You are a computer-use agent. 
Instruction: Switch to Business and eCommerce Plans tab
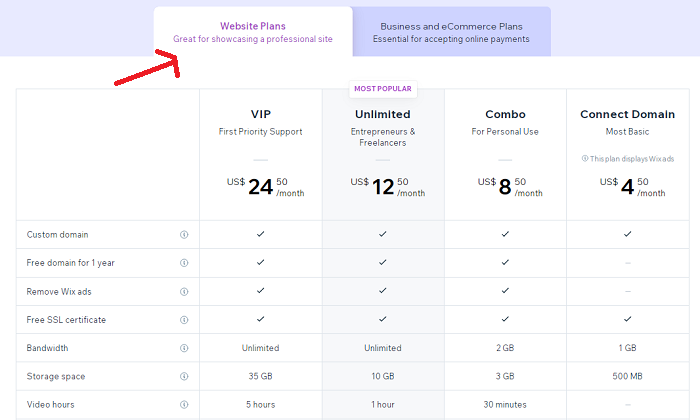click(x=451, y=32)
